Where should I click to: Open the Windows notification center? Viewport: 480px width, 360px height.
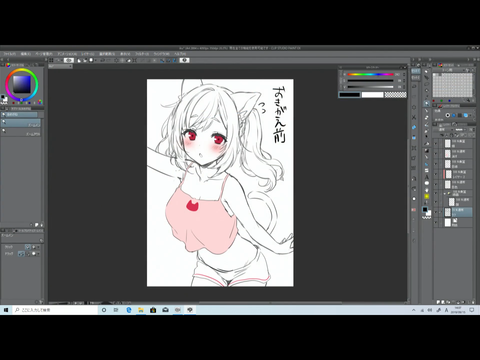(472, 310)
